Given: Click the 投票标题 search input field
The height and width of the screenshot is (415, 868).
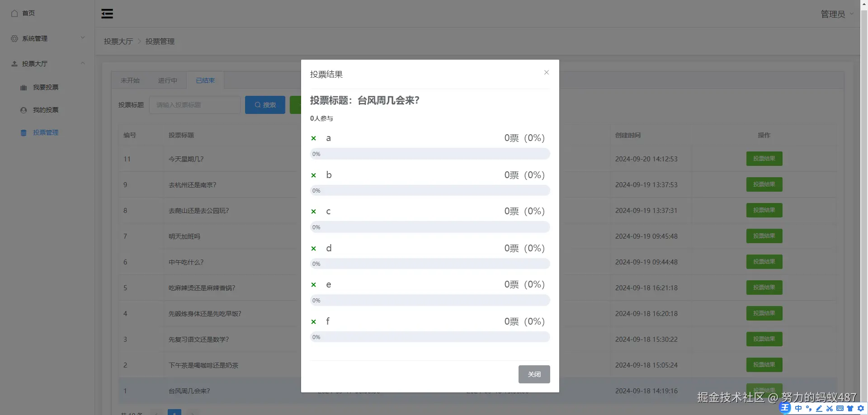Looking at the screenshot, I should pyautogui.click(x=195, y=105).
